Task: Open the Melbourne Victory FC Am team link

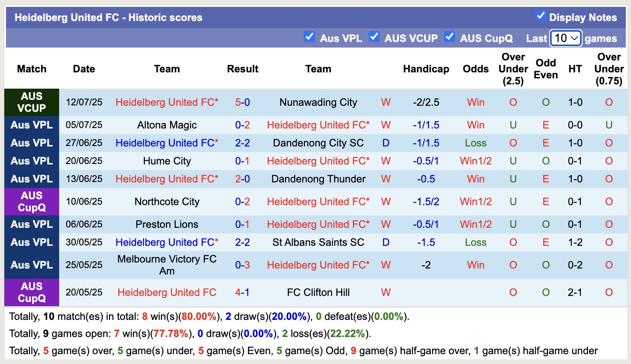Action: [167, 265]
